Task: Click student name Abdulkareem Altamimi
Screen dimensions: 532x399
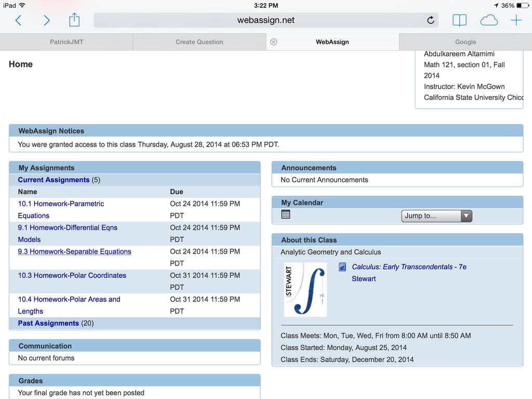Action: (459, 54)
